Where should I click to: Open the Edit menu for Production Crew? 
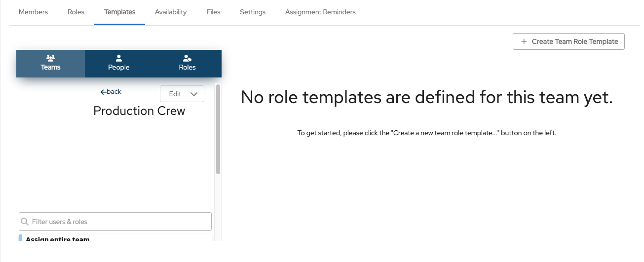point(176,94)
